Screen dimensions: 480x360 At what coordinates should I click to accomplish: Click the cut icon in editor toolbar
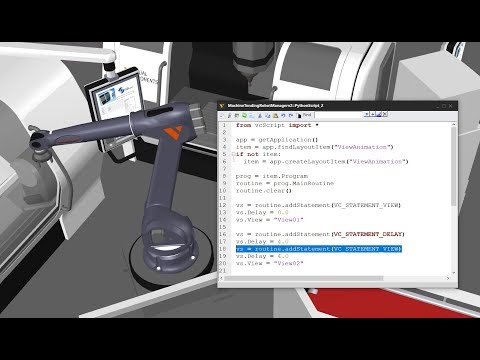point(260,116)
